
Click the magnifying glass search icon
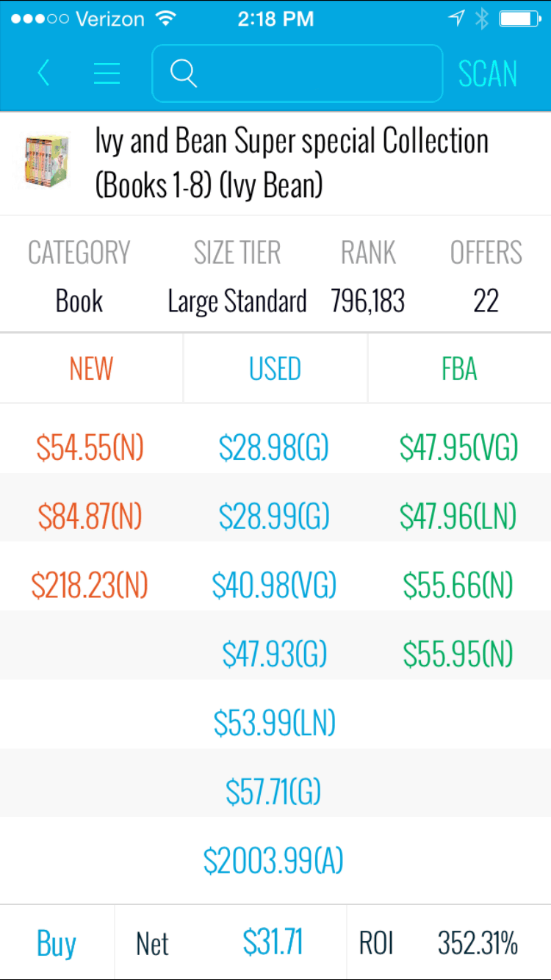point(183,73)
